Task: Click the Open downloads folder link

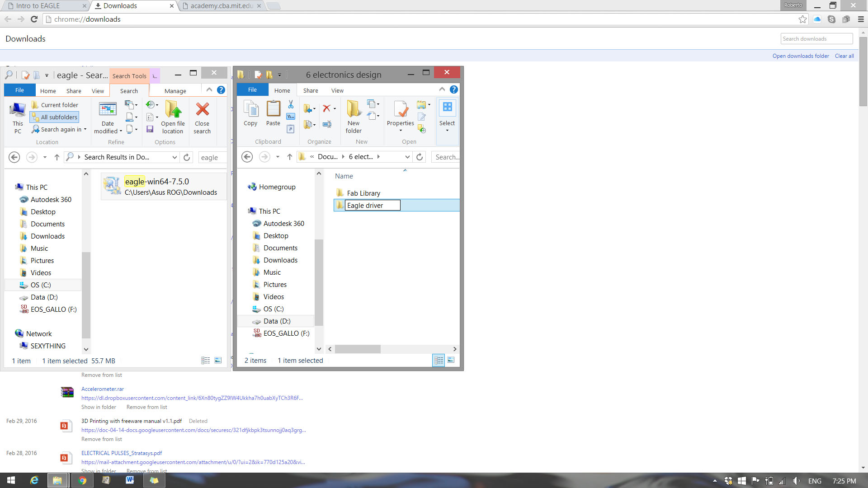Action: 801,56
